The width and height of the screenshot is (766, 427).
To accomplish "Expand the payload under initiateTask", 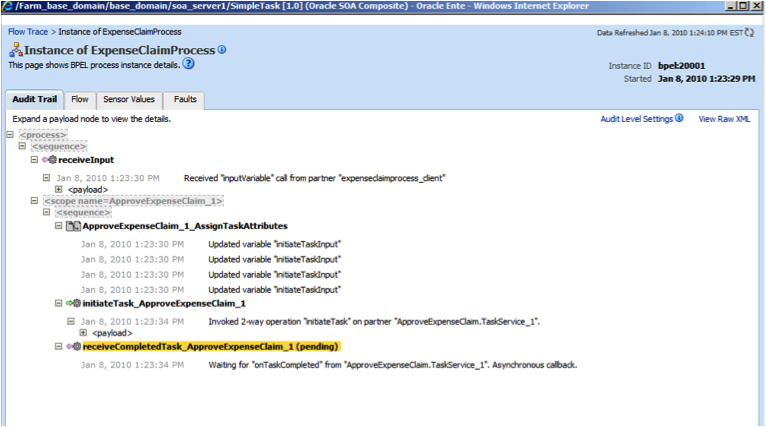I will click(83, 333).
